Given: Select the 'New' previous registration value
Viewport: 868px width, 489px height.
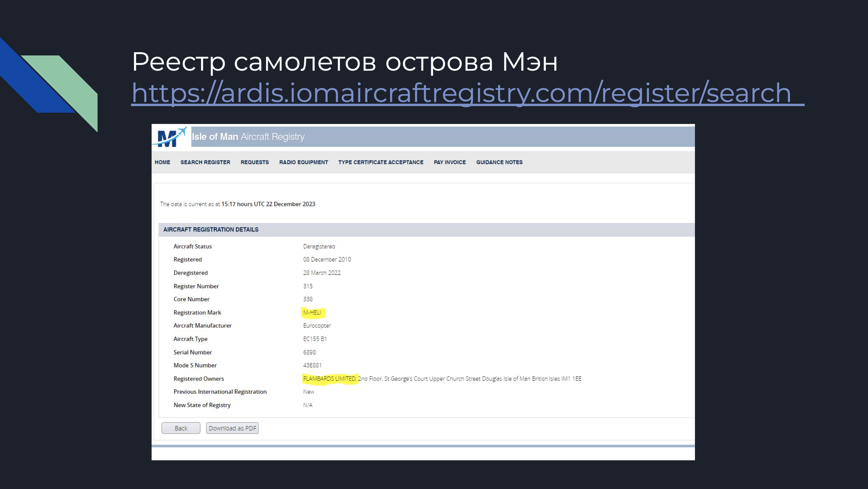Looking at the screenshot, I should click(x=309, y=392).
